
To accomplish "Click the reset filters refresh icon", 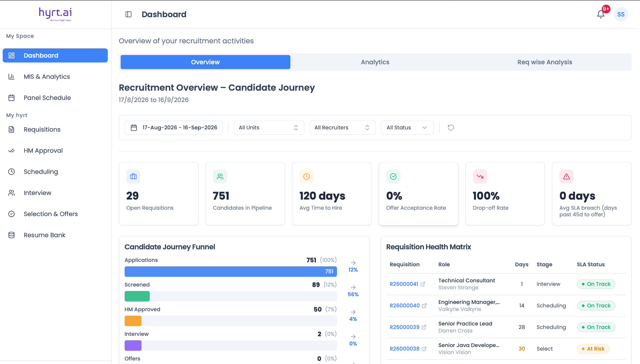I will click(x=451, y=128).
